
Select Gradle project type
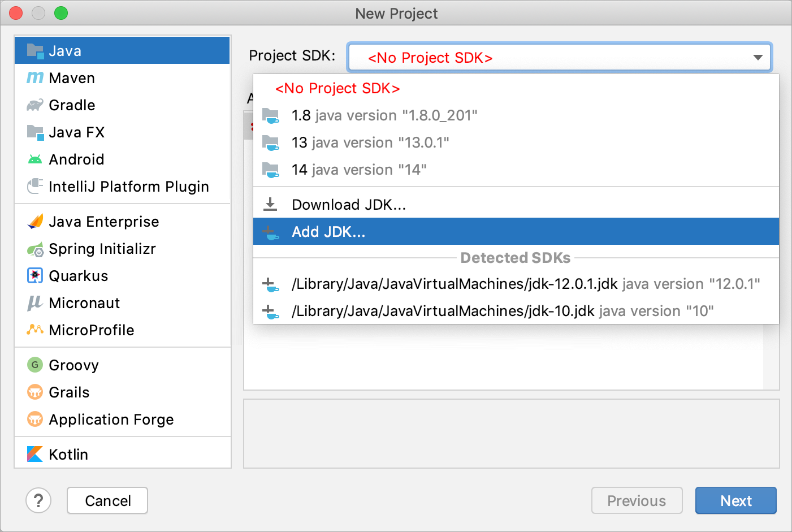[122, 105]
